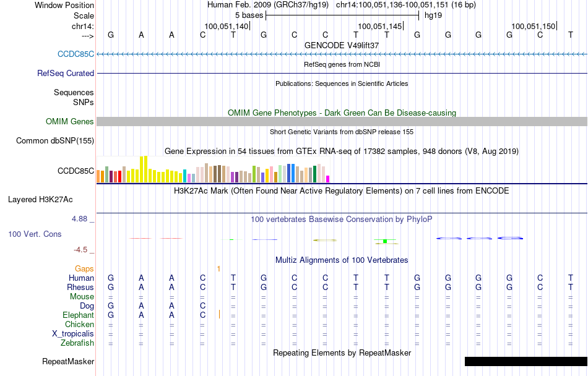Viewport: 588px width, 376px height.
Task: Click the orange gap count 1 in Gaps row
Action: click(218, 268)
